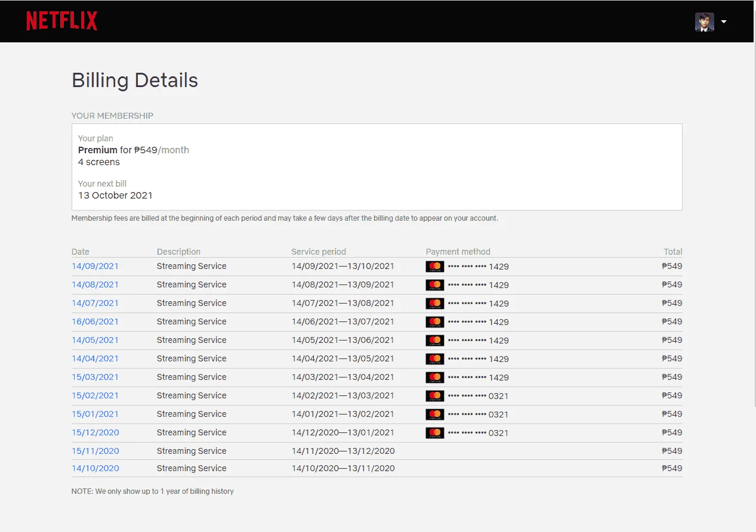Click service period 14/06/2021—13/07/2021
Image resolution: width=756 pixels, height=532 pixels.
343,322
